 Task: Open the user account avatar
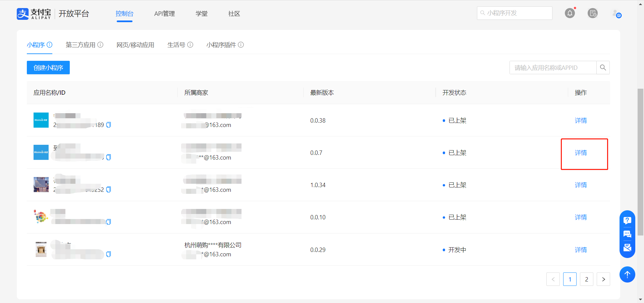[x=616, y=14]
